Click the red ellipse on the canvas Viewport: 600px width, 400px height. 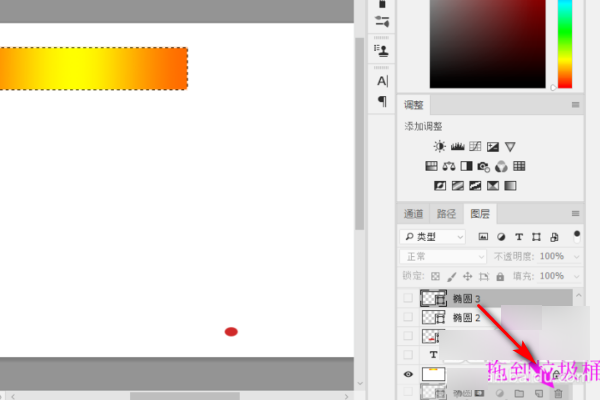[x=231, y=331]
